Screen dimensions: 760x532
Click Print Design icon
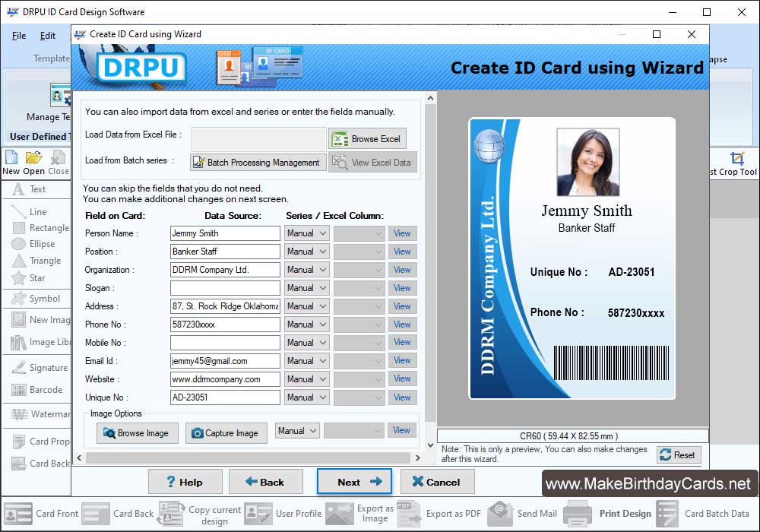pyautogui.click(x=578, y=514)
